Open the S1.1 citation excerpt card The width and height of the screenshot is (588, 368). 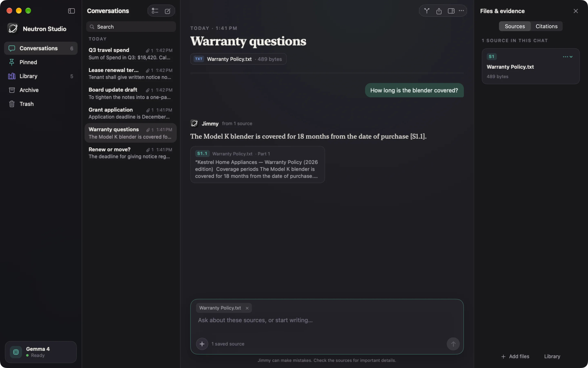pyautogui.click(x=257, y=165)
